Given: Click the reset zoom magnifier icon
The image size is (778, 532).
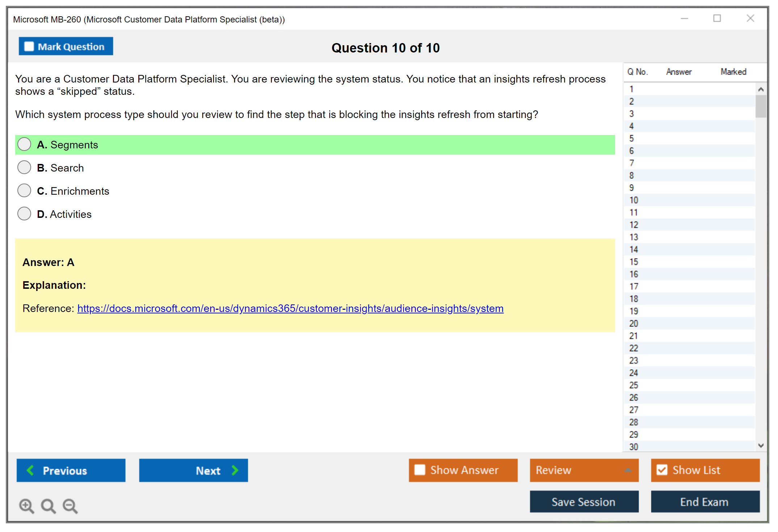Looking at the screenshot, I should pyautogui.click(x=48, y=506).
